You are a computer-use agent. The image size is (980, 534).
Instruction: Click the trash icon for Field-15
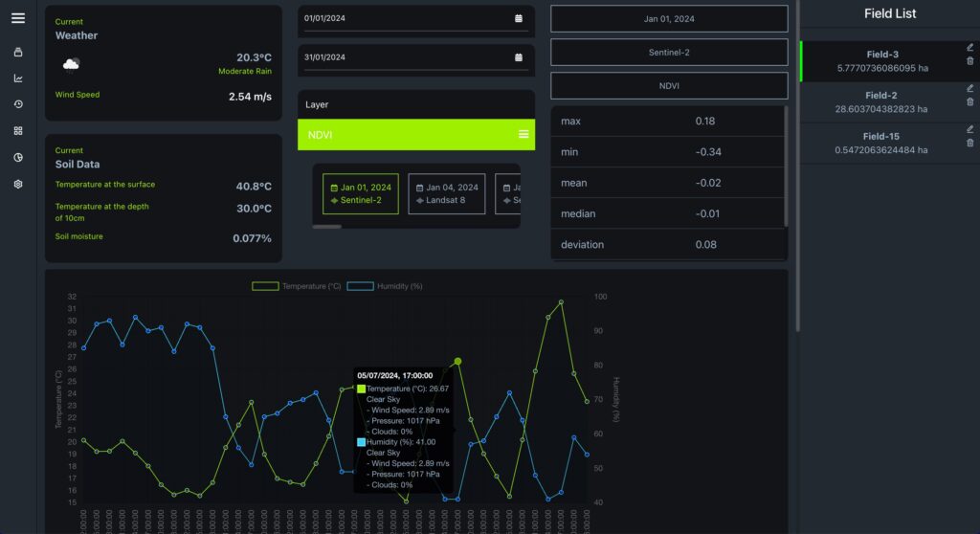tap(969, 143)
